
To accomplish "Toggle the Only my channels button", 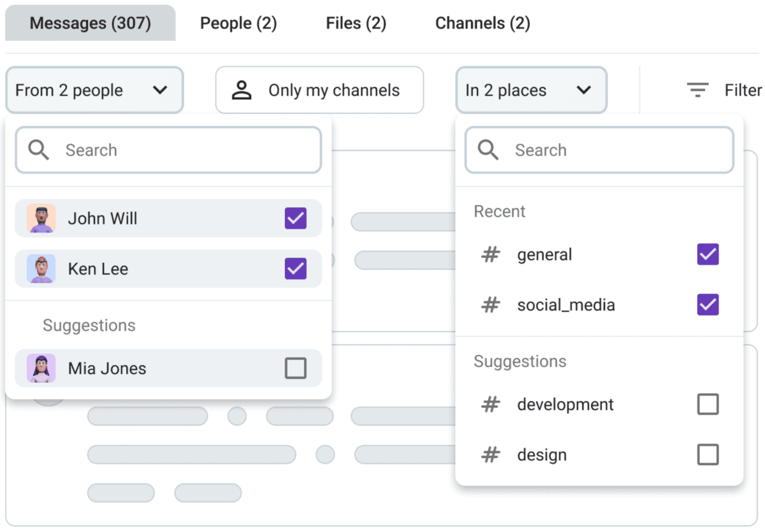I will (x=319, y=90).
